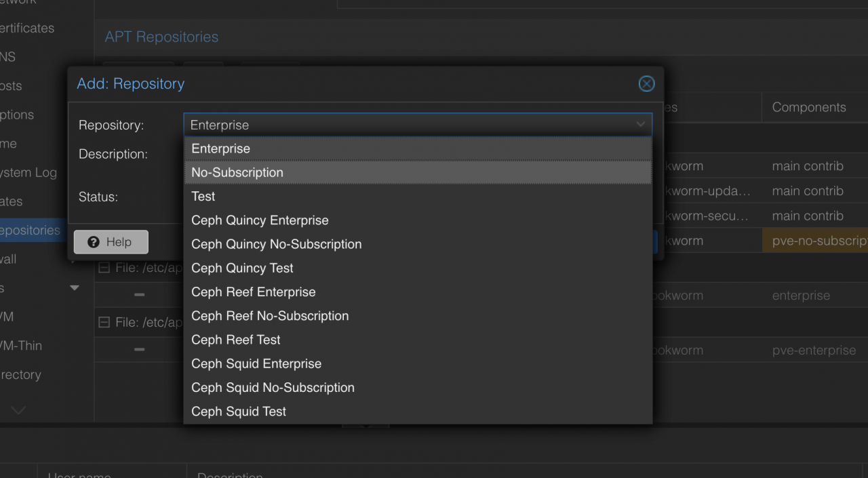Choose the No-Subscription repository option
The image size is (868, 478).
point(418,172)
